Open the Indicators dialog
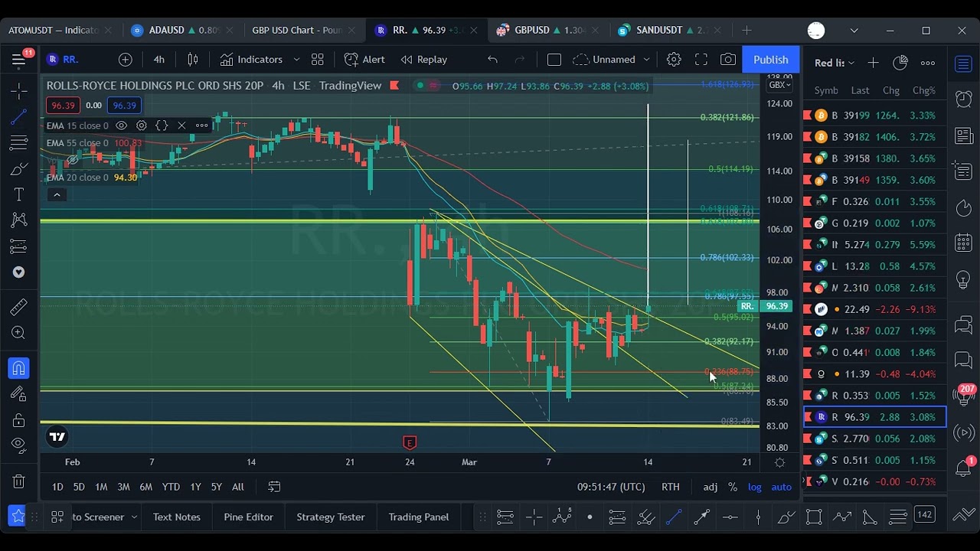 pyautogui.click(x=251, y=59)
